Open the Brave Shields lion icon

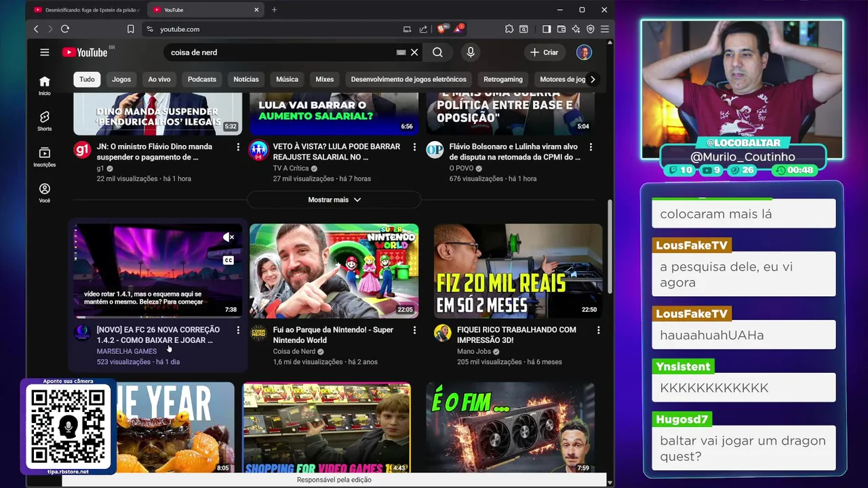click(x=441, y=29)
